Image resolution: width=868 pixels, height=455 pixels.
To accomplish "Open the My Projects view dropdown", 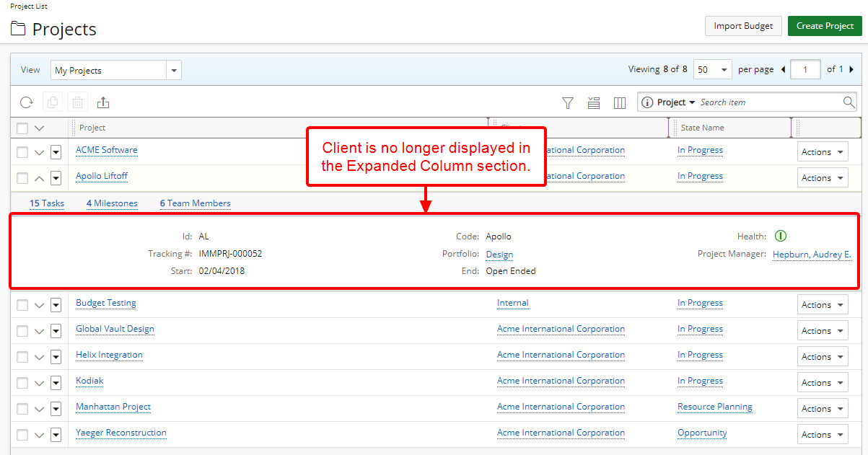I will [173, 70].
